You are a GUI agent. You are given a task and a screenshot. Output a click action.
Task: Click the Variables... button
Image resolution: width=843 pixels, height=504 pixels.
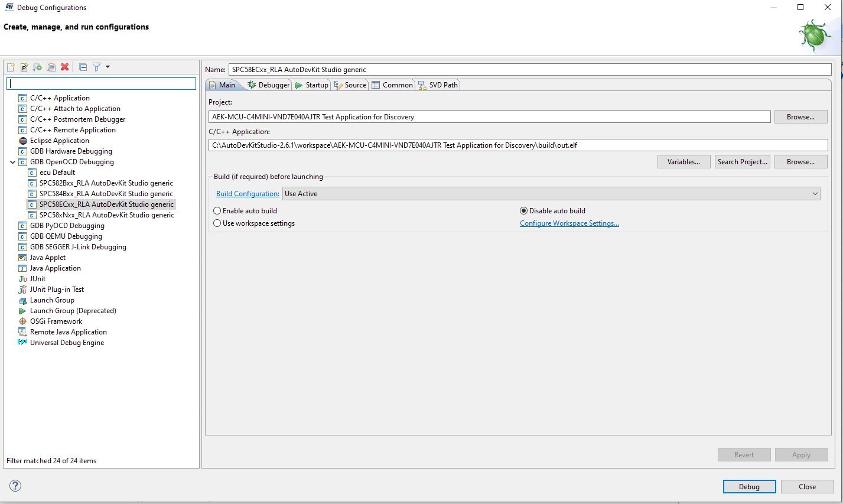[x=683, y=162]
